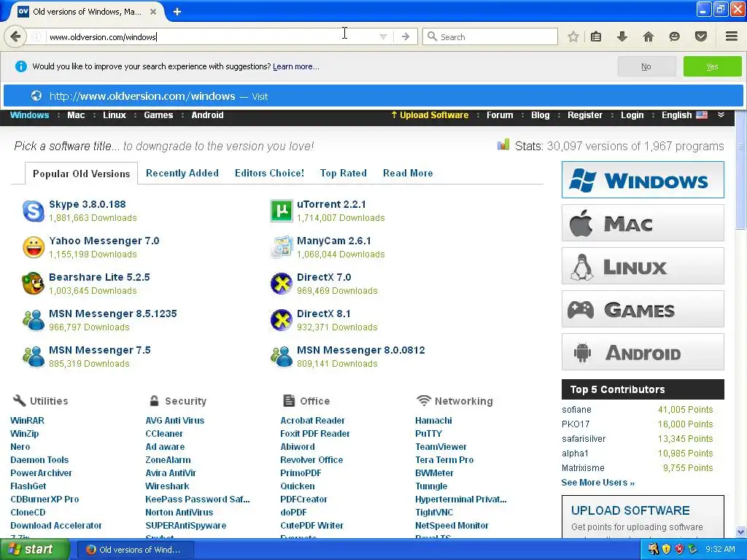Click the address bar URL field
This screenshot has height=560, width=747.
pos(209,36)
